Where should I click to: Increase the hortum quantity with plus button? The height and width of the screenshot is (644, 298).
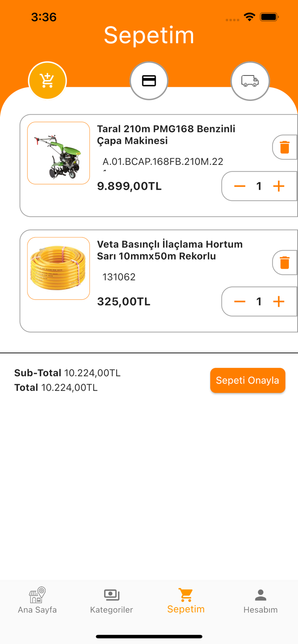point(279,301)
